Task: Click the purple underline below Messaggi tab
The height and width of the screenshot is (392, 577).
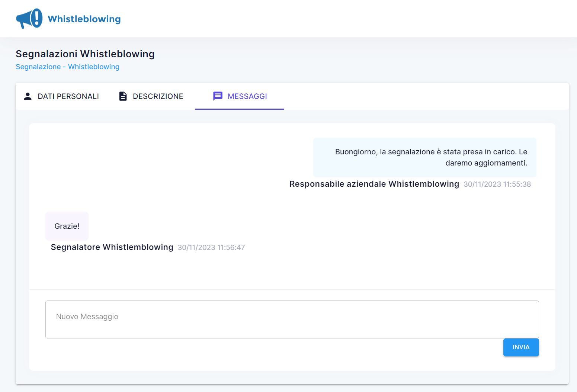Action: point(239,109)
